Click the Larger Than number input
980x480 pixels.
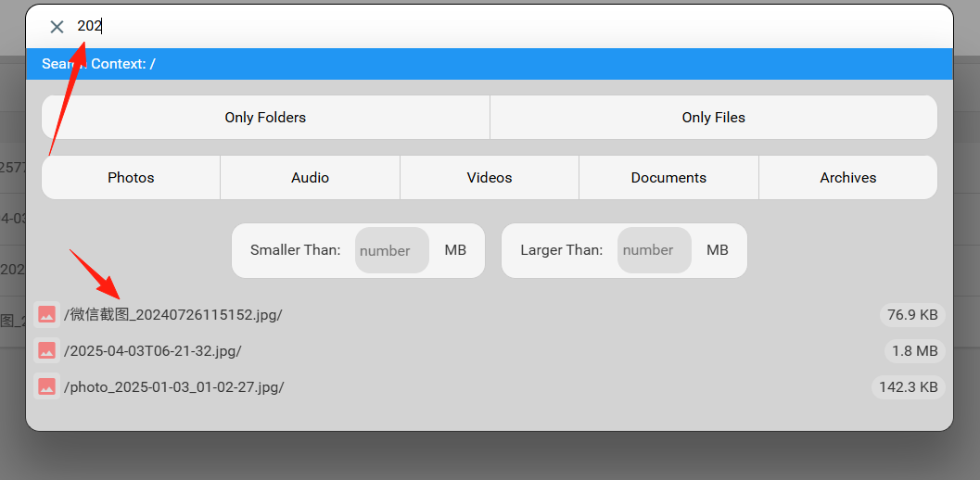(655, 250)
